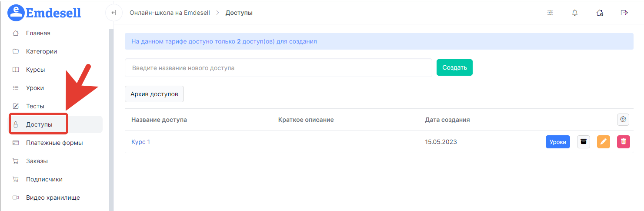Click the Категории folder icon
The width and height of the screenshot is (644, 211).
pos(16,51)
